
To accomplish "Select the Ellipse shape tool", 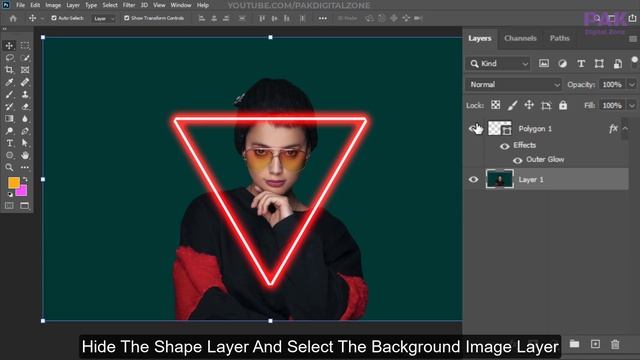I will point(9,155).
